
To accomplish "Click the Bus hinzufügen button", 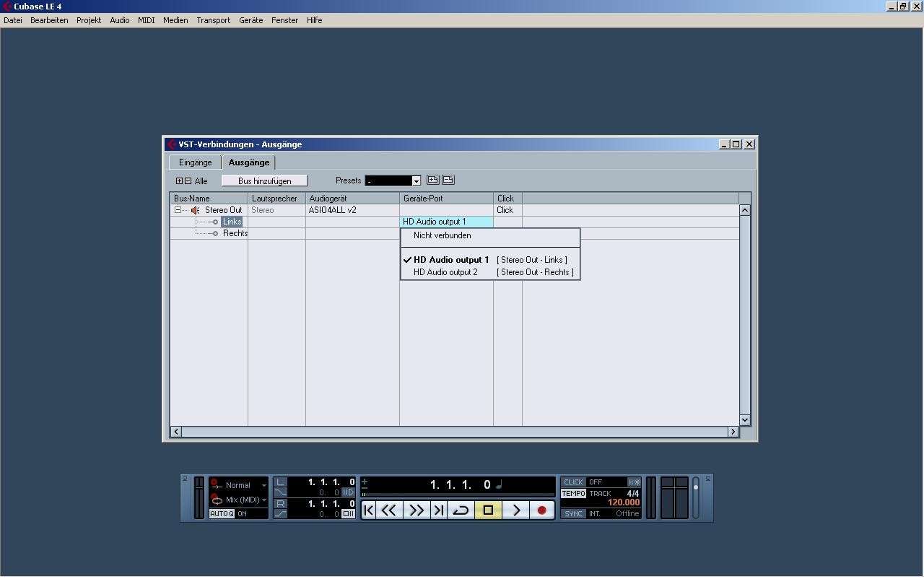I will click(265, 180).
